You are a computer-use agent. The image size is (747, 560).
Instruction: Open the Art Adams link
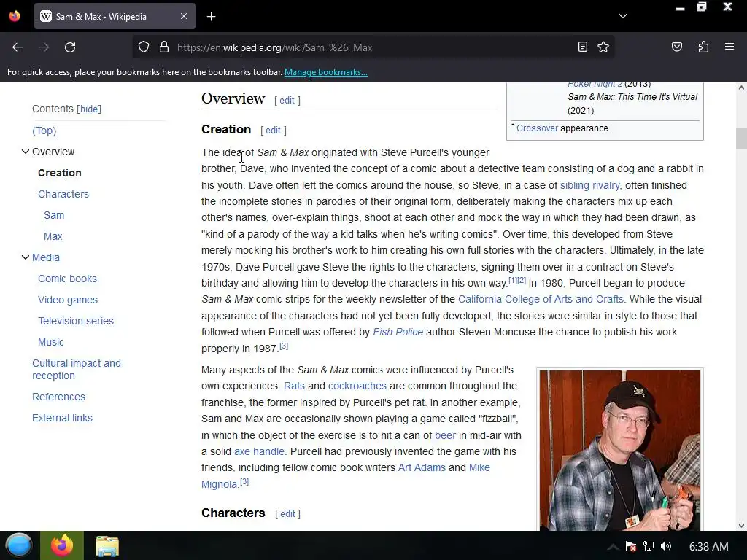(422, 467)
